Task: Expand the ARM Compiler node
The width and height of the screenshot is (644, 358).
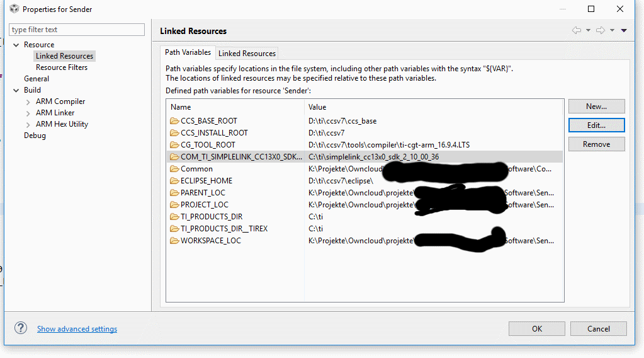Action: click(28, 101)
